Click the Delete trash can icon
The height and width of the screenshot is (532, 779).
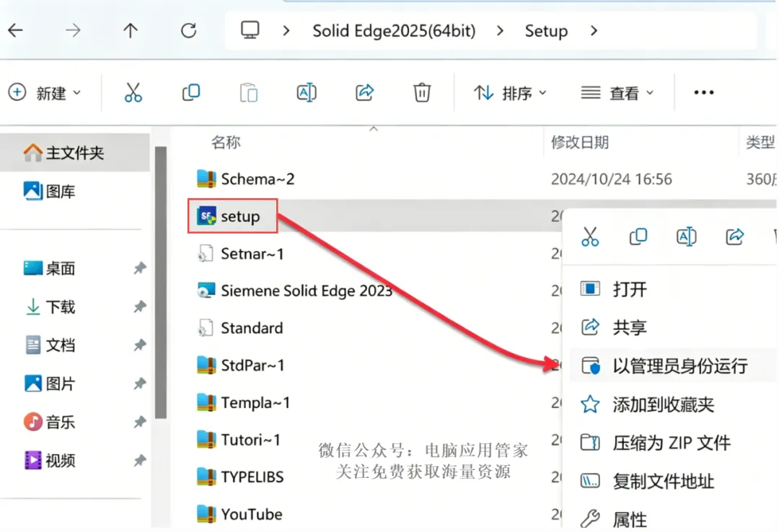(x=422, y=92)
